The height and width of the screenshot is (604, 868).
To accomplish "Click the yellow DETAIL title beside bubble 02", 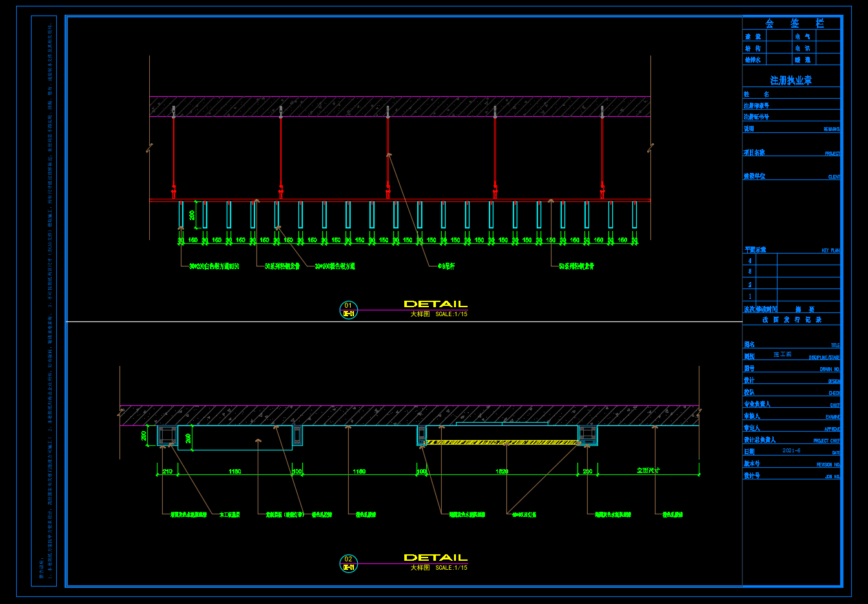I will 435,558.
